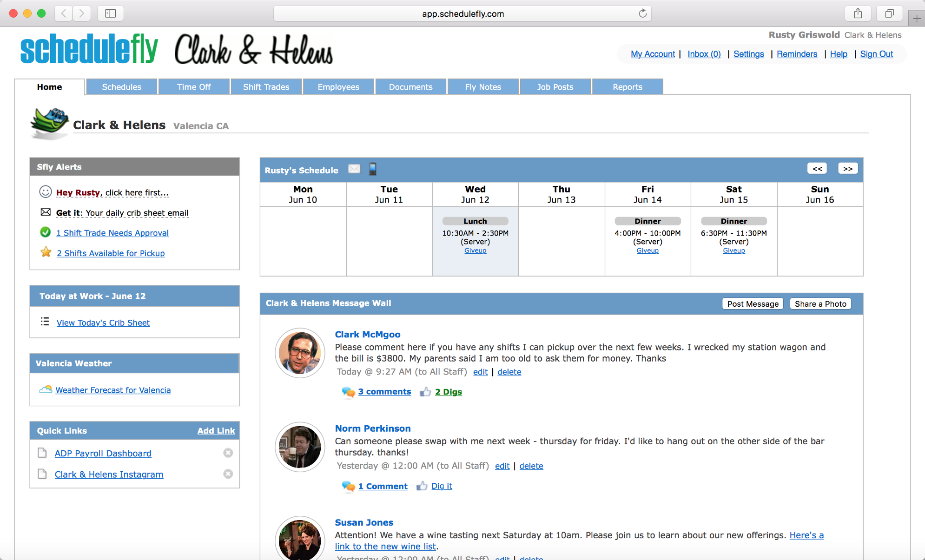Screen dimensions: 925x560
Task: Click the browser reload icon
Action: (x=642, y=13)
